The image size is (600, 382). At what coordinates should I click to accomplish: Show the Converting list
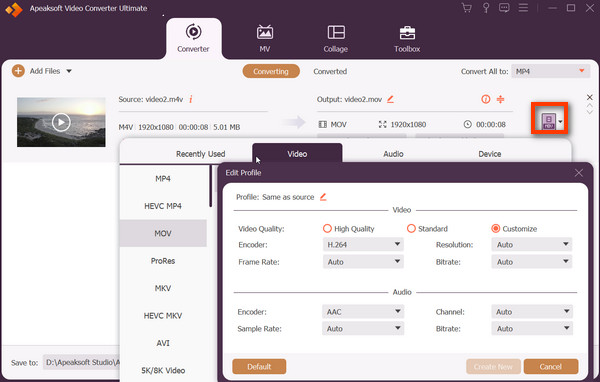(x=271, y=71)
